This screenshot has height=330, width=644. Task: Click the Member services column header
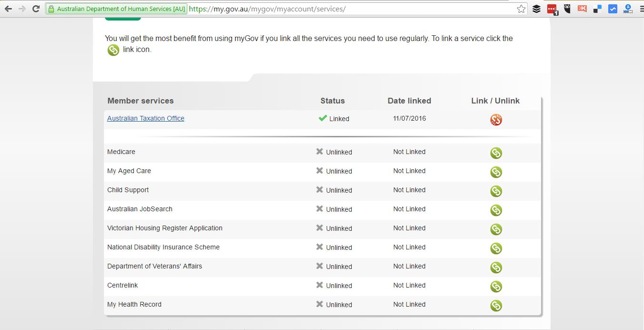pyautogui.click(x=141, y=101)
